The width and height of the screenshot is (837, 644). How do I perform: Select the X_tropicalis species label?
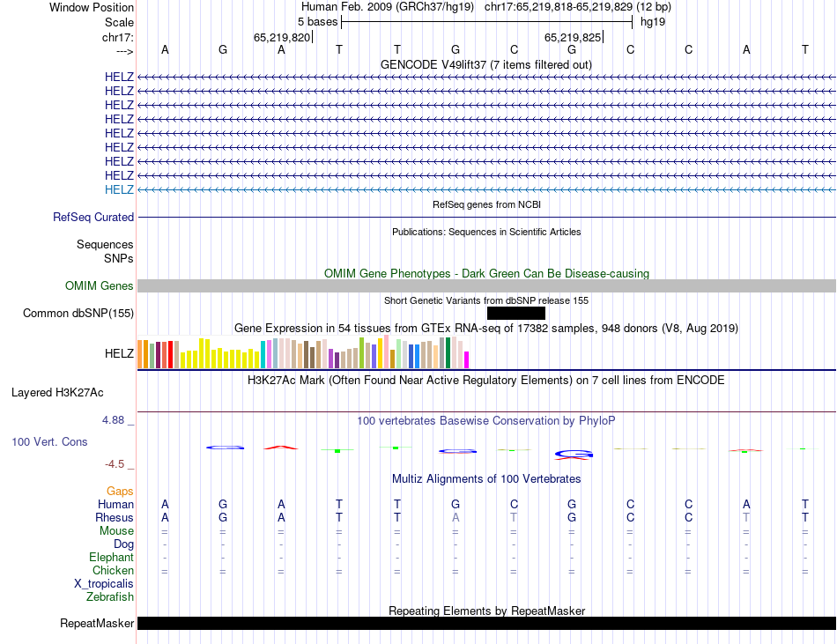coord(104,584)
